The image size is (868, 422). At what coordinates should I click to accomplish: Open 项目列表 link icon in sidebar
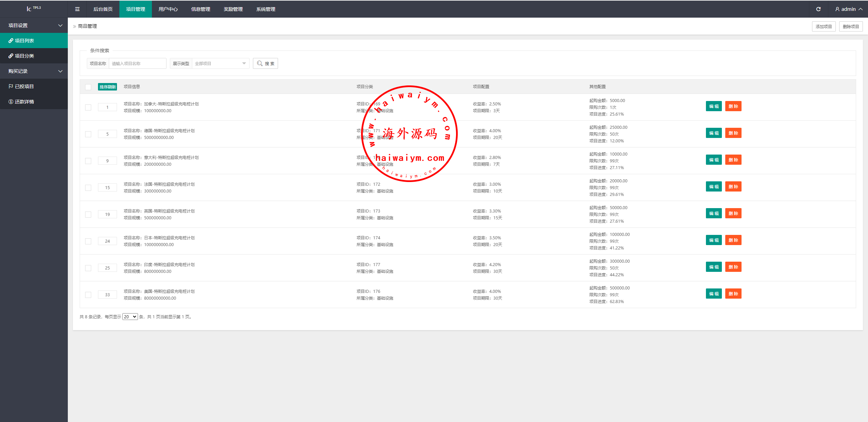coord(11,41)
